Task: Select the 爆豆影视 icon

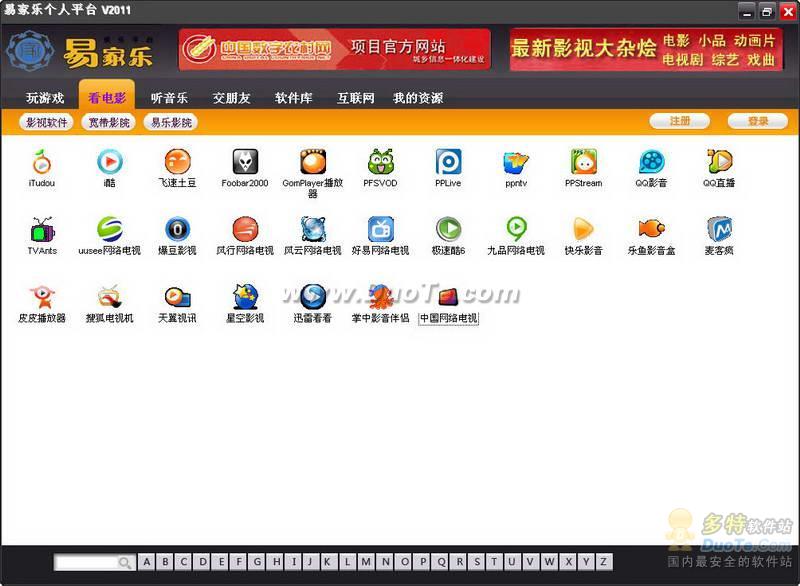Action: 178,230
